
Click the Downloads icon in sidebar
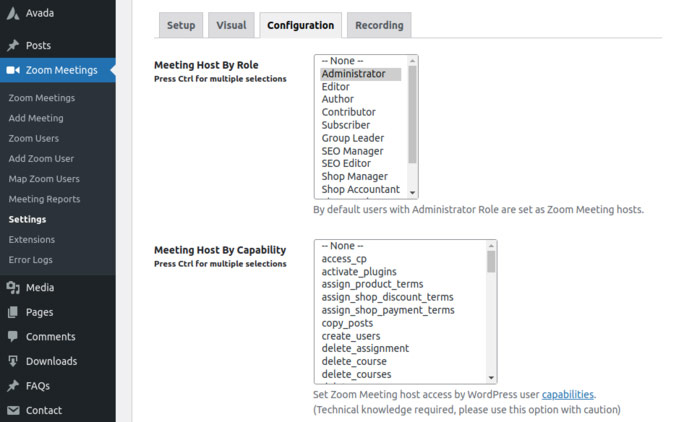tap(13, 361)
